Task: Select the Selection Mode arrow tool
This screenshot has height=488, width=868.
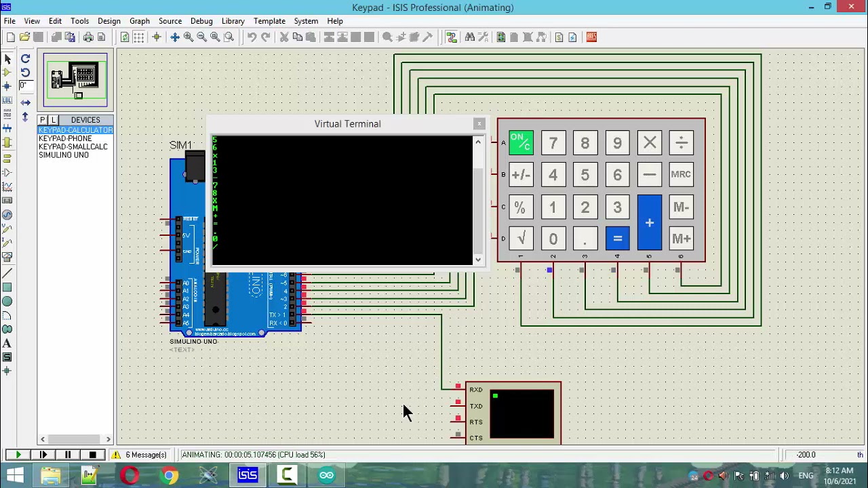Action: 7,59
